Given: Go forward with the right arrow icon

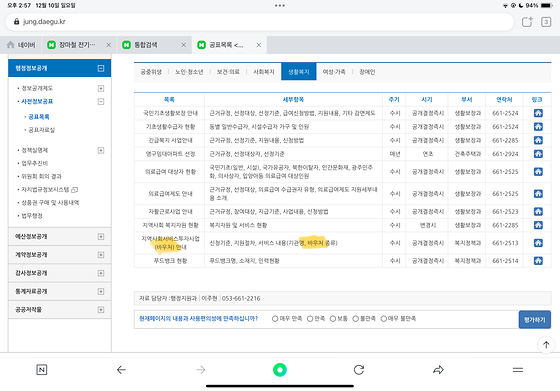Looking at the screenshot, I should (201, 370).
